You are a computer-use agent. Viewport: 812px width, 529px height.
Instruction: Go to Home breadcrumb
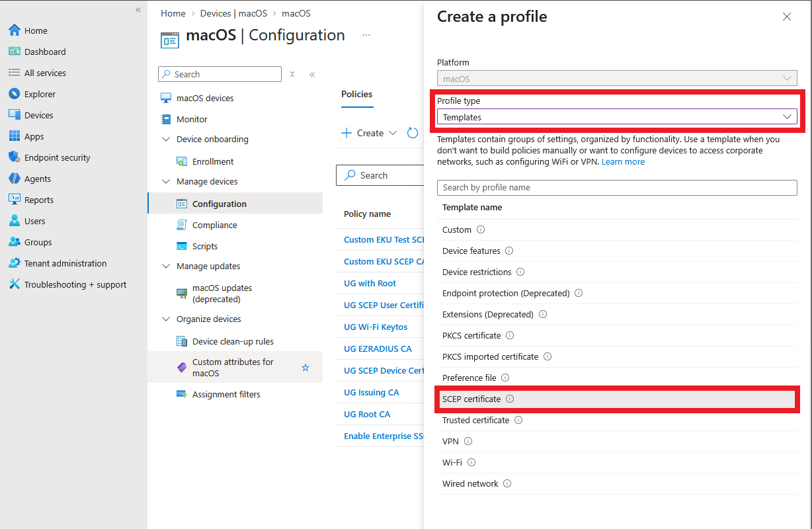(173, 13)
